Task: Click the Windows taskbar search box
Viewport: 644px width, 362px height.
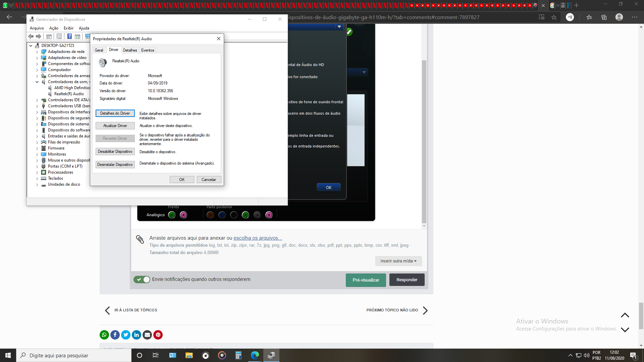Action: tap(74, 355)
